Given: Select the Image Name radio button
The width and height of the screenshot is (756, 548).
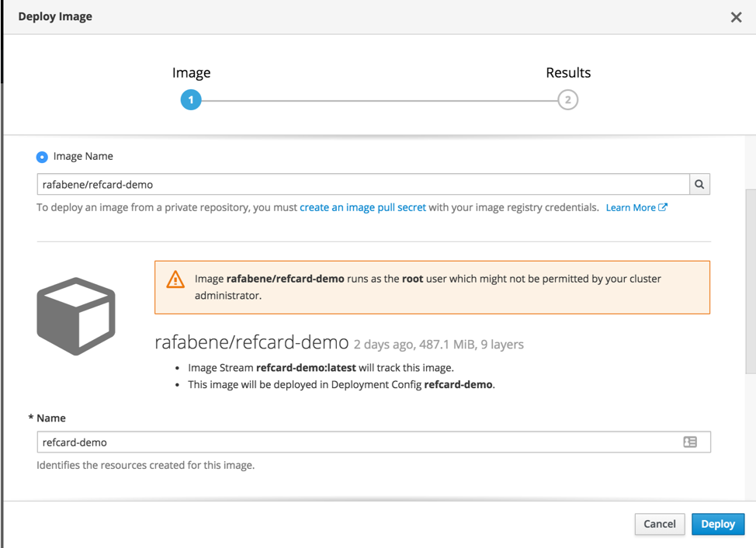Looking at the screenshot, I should [x=42, y=157].
